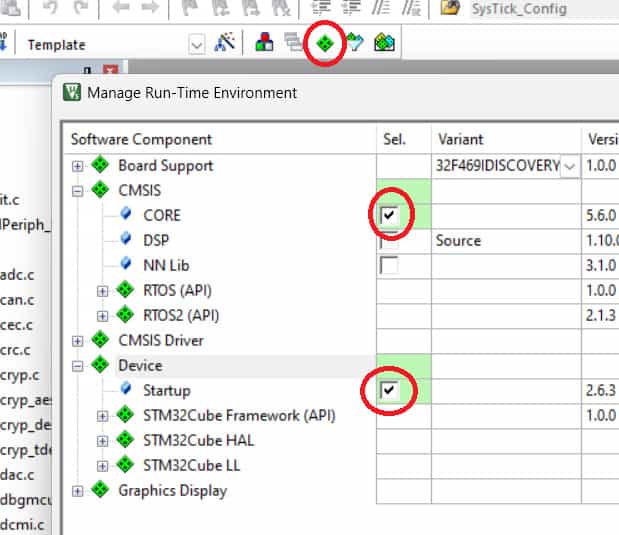
Task: Enable the NN Lib checkbox
Action: coord(389,265)
